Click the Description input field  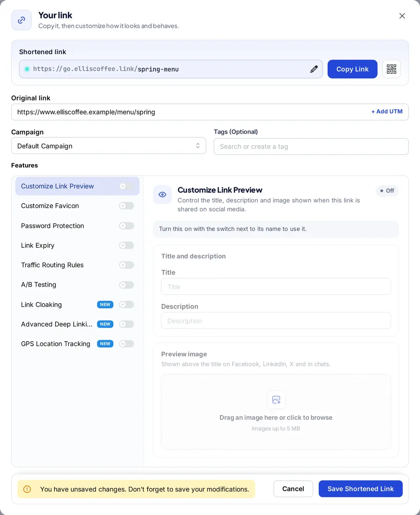point(276,321)
